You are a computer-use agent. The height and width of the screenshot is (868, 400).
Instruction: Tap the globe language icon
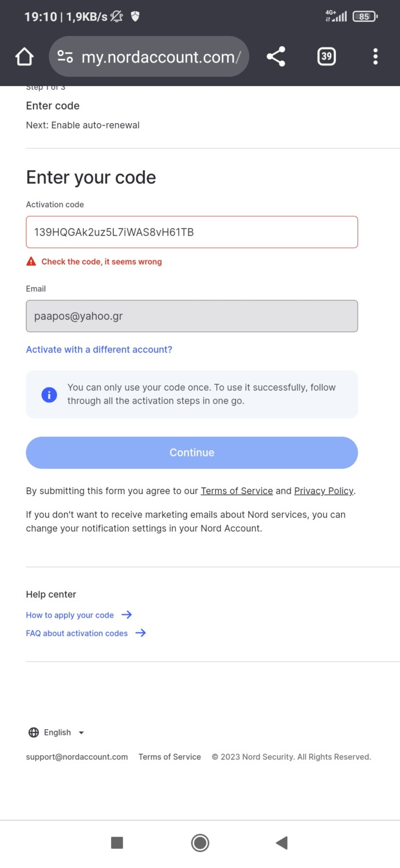[x=34, y=733]
